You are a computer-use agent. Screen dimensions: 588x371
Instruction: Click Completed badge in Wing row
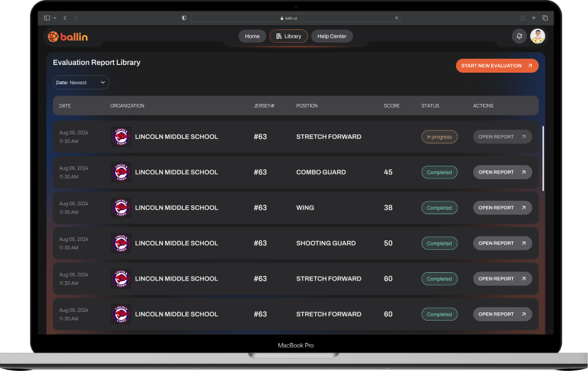pyautogui.click(x=439, y=208)
